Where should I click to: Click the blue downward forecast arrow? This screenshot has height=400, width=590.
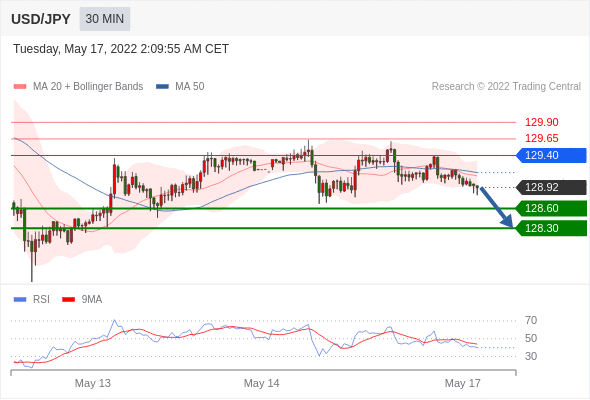(497, 207)
